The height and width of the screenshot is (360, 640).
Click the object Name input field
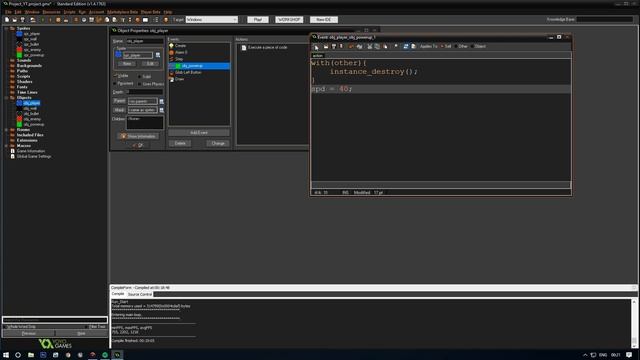(x=144, y=41)
